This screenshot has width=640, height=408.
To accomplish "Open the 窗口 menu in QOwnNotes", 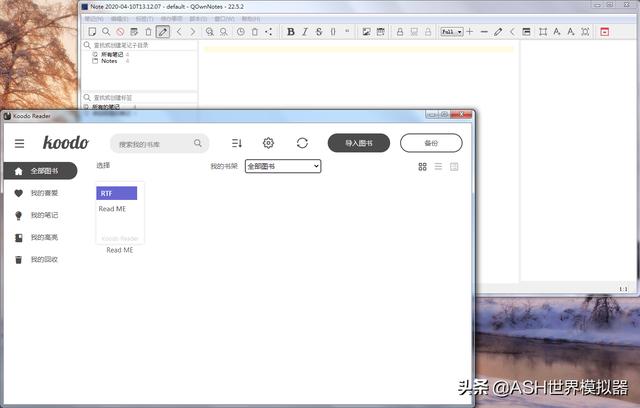I will (224, 19).
